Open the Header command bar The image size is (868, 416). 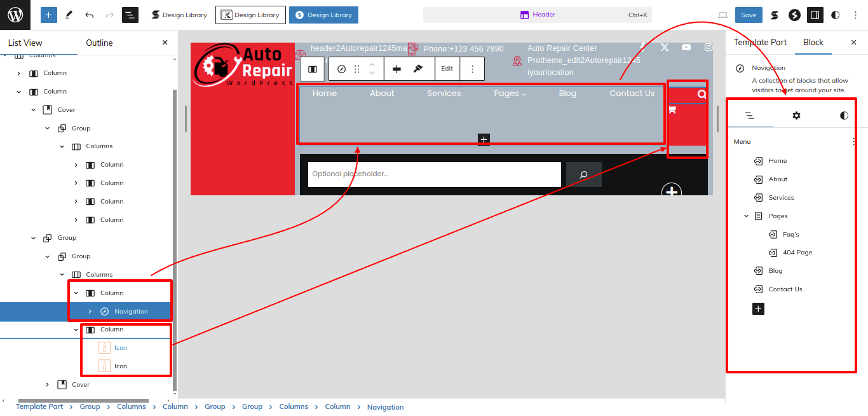tap(538, 15)
